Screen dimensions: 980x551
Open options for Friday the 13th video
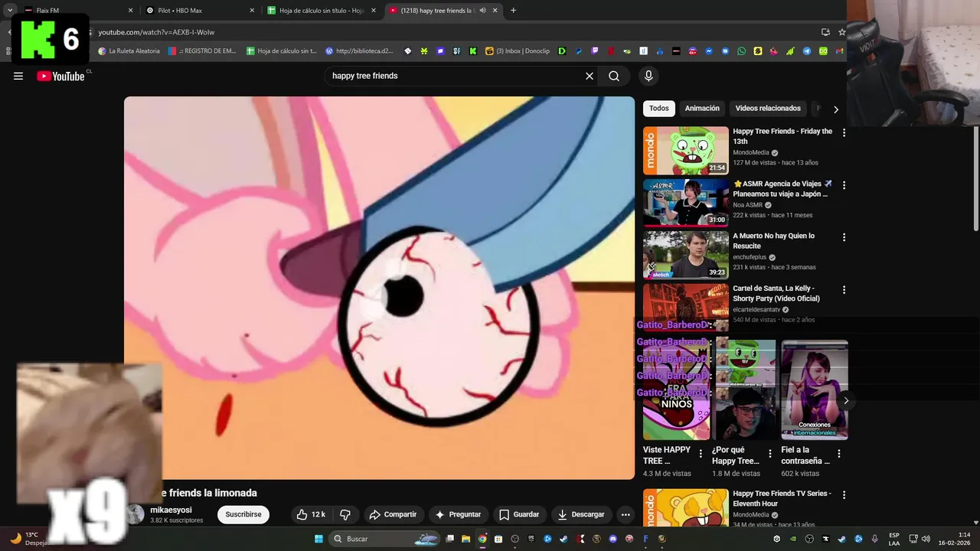(x=844, y=132)
